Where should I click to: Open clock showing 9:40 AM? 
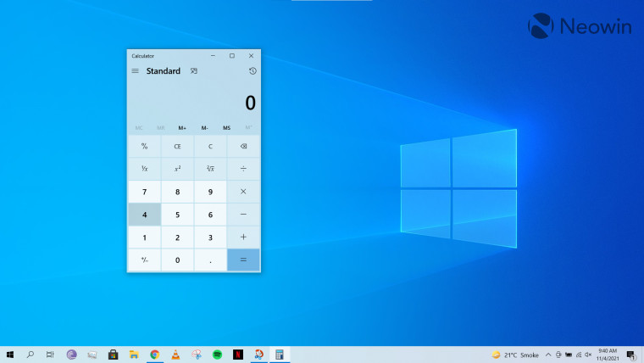608,355
